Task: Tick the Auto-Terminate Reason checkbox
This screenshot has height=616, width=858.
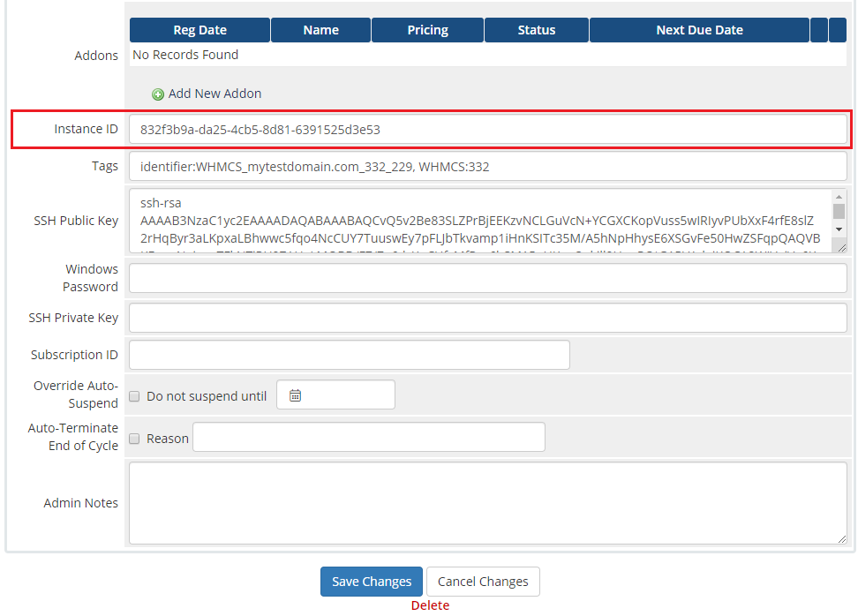Action: (x=134, y=439)
